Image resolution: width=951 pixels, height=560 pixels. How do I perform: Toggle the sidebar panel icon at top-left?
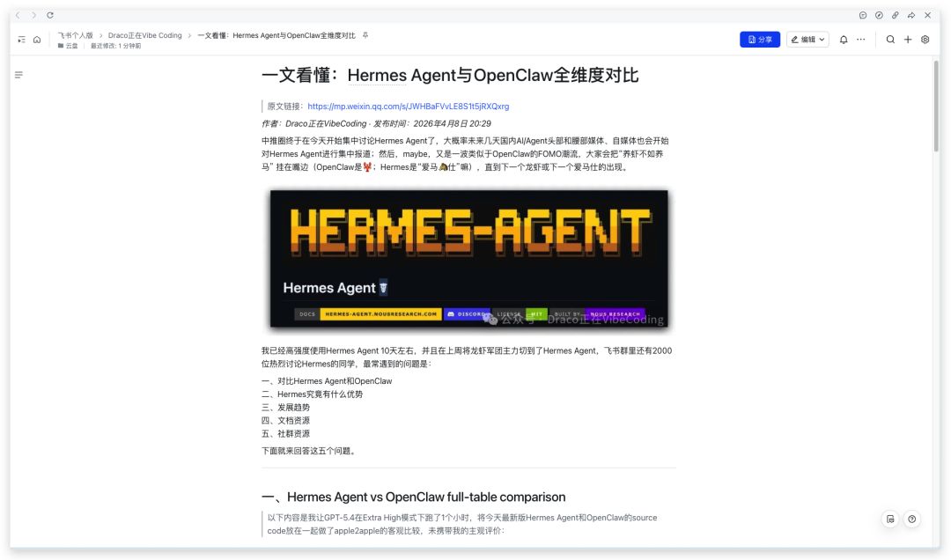pos(19,38)
